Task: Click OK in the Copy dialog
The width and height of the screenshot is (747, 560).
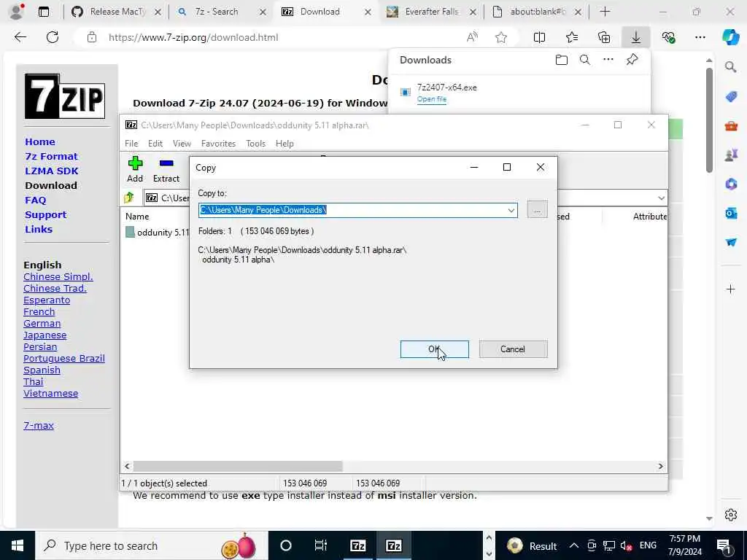Action: tap(434, 349)
